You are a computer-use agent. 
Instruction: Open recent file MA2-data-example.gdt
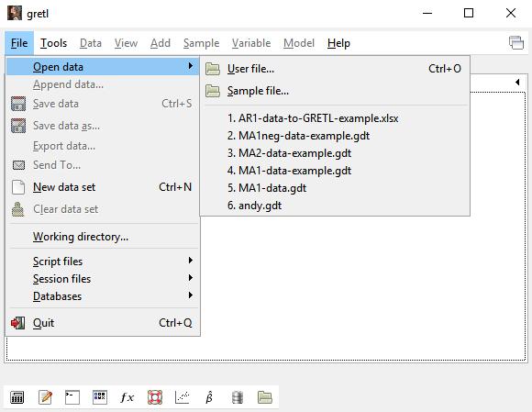pos(335,153)
